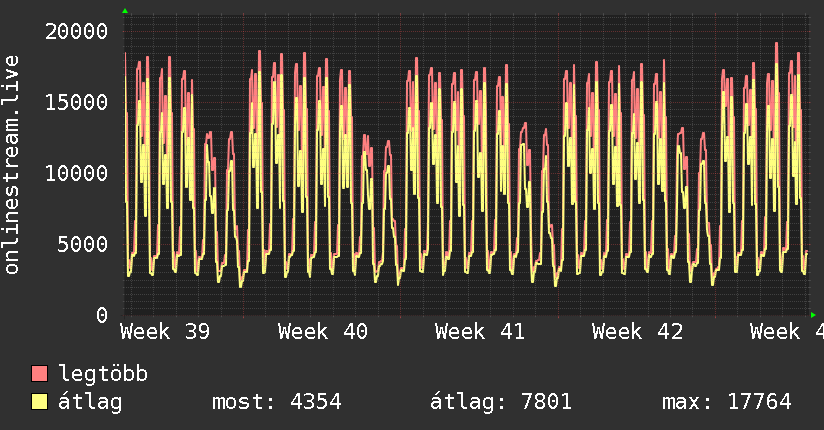This screenshot has width=824, height=430.
Task: Click the green arrow at the x-axis end
Action: (813, 315)
